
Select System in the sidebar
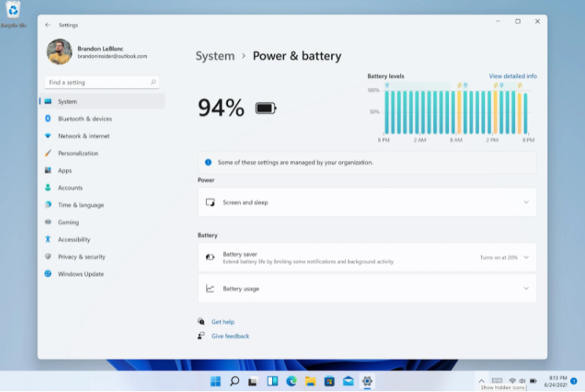tap(102, 101)
